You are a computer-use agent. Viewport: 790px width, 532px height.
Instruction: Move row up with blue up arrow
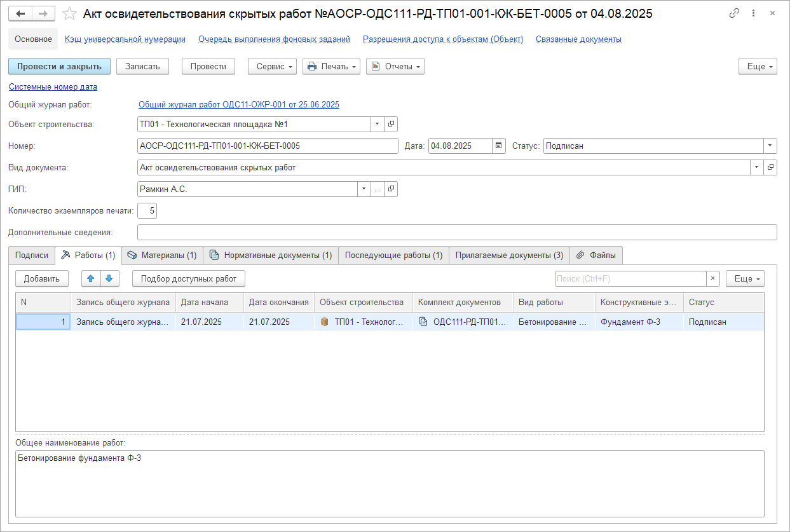pyautogui.click(x=91, y=278)
